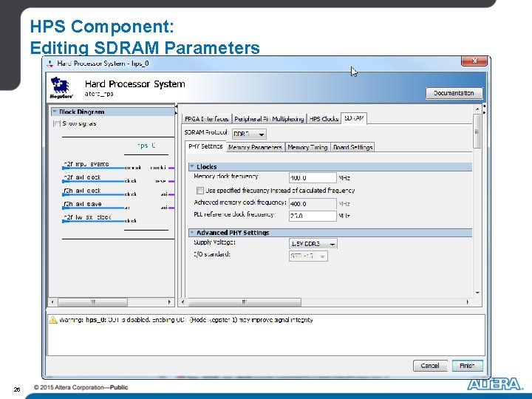This screenshot has width=532, height=399.
Task: Click settings panel scroll left arrow
Action: click(183, 302)
